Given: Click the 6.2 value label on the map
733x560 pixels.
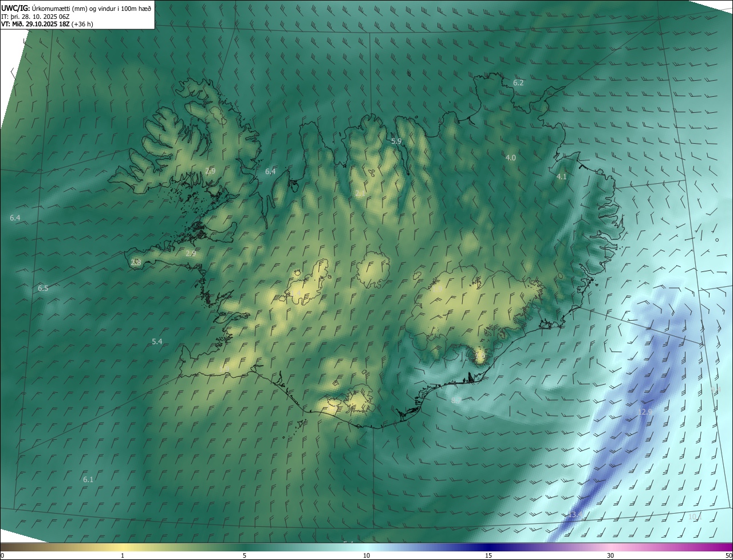Looking at the screenshot, I should [x=518, y=83].
